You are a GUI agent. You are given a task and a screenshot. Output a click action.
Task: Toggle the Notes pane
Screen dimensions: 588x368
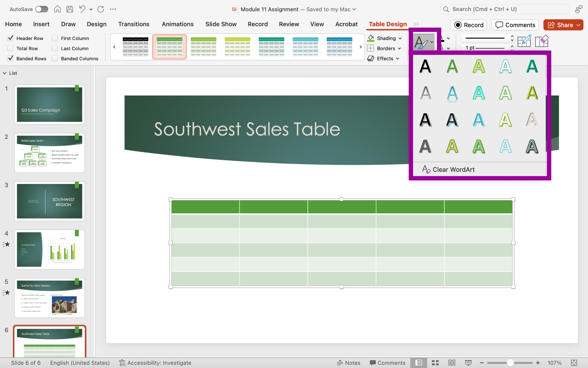point(349,363)
